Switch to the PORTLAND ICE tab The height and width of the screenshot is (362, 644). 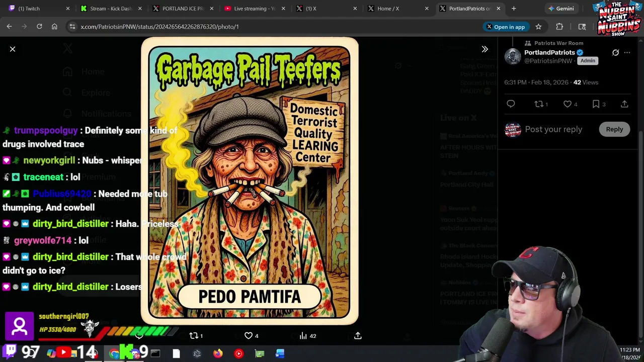pos(184,9)
